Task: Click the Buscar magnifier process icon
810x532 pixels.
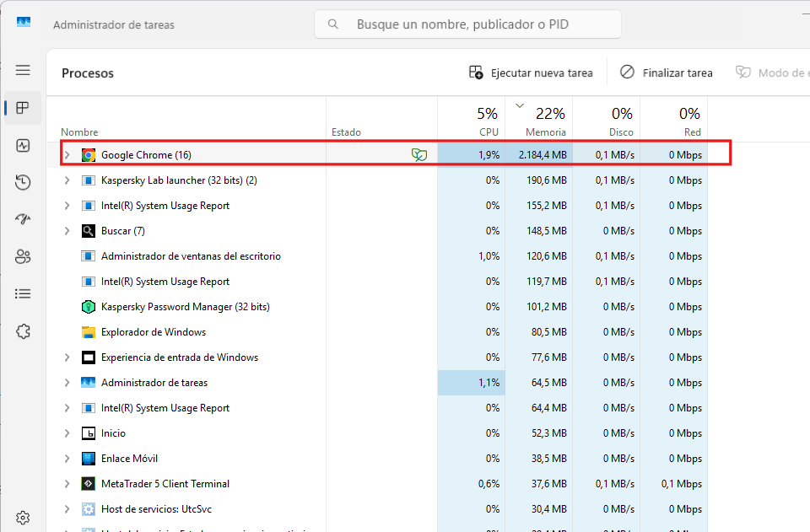Action: (x=89, y=231)
